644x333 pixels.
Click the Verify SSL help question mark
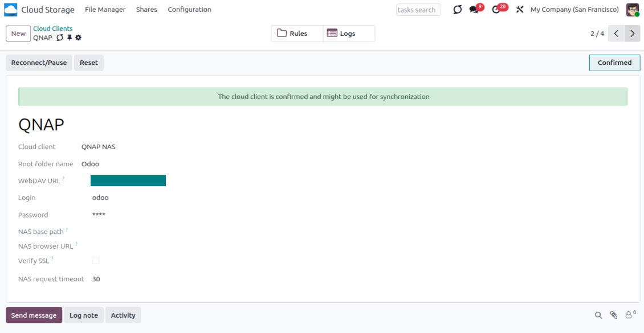click(x=52, y=258)
